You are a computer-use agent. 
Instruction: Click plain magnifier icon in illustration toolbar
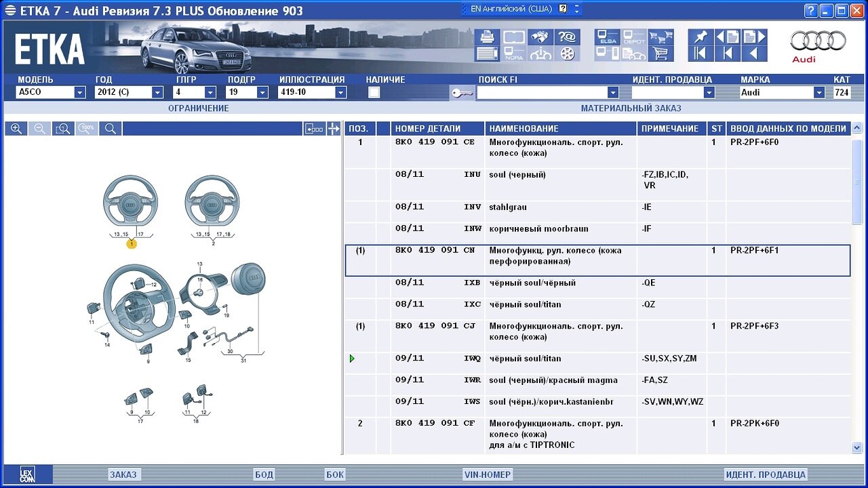[110, 129]
